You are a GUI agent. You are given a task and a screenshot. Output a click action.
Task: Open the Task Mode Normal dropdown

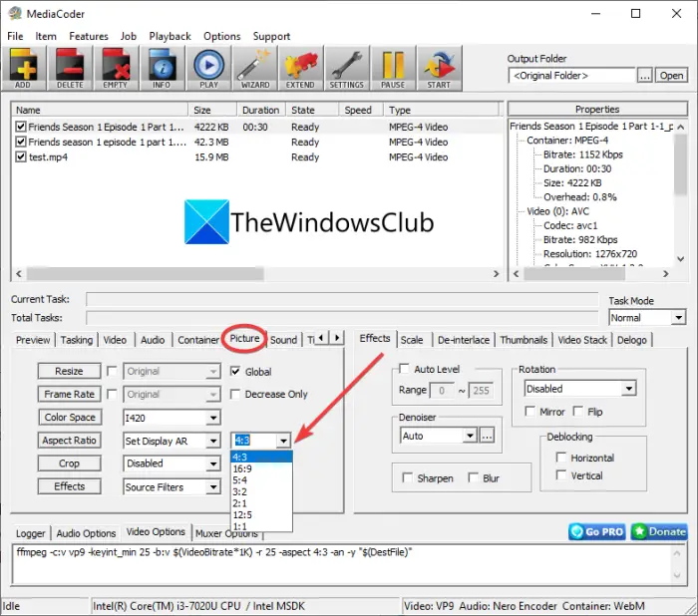(647, 318)
